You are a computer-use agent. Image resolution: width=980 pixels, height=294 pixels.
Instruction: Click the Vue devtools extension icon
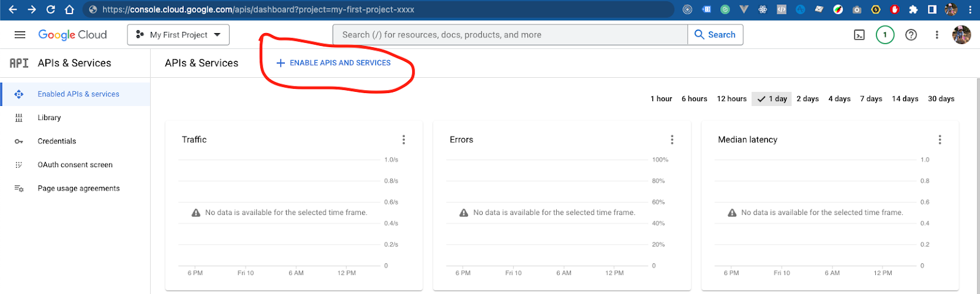744,9
